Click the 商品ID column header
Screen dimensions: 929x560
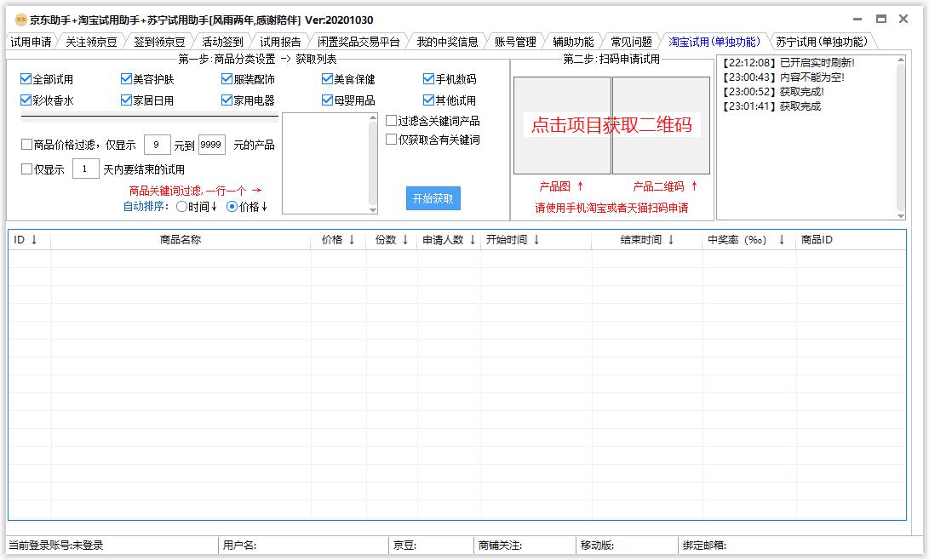tap(851, 240)
